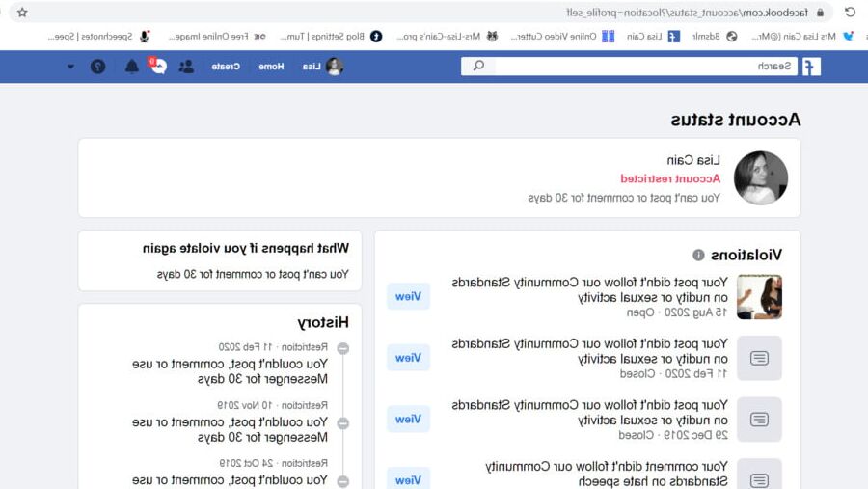Click the Violations info icon

(x=698, y=255)
